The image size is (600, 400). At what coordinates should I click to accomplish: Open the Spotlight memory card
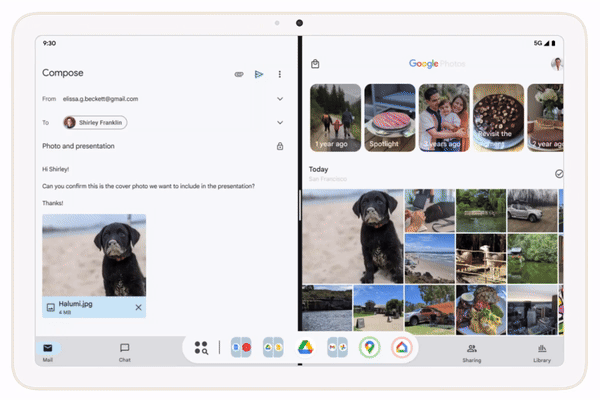coord(390,118)
